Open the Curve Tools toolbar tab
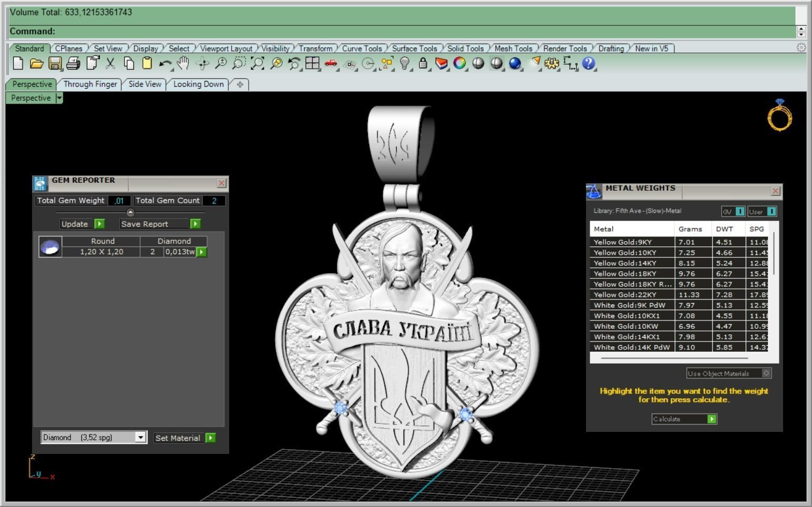The image size is (812, 507). (362, 48)
